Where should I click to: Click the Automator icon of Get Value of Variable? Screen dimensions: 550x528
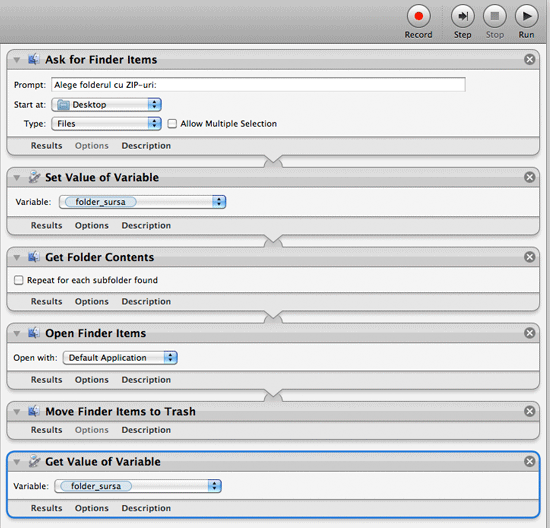[x=34, y=461]
